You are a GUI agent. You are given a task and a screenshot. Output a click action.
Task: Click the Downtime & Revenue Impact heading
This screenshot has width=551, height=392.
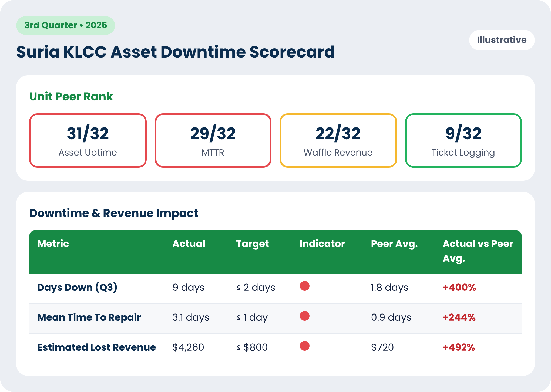[x=114, y=213]
